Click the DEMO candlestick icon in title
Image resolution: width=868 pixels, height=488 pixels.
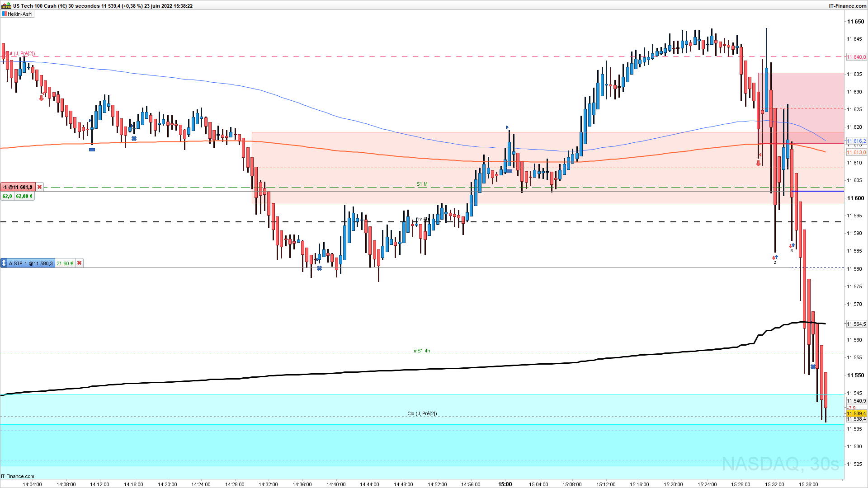click(x=6, y=6)
